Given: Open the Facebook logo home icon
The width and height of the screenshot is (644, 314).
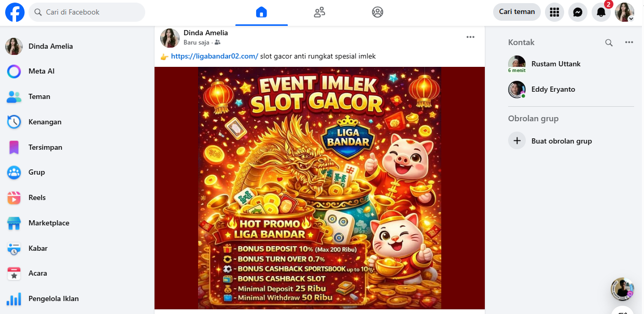Looking at the screenshot, I should tap(15, 12).
